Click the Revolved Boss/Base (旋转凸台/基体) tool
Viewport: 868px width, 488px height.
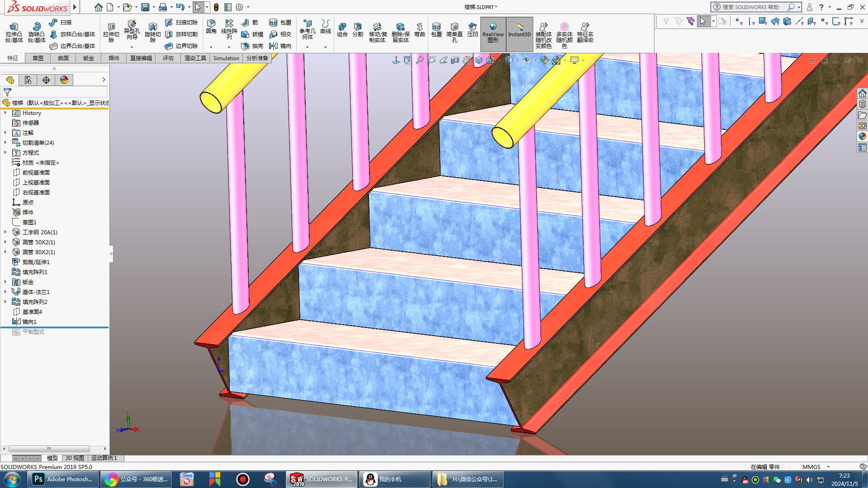click(37, 33)
